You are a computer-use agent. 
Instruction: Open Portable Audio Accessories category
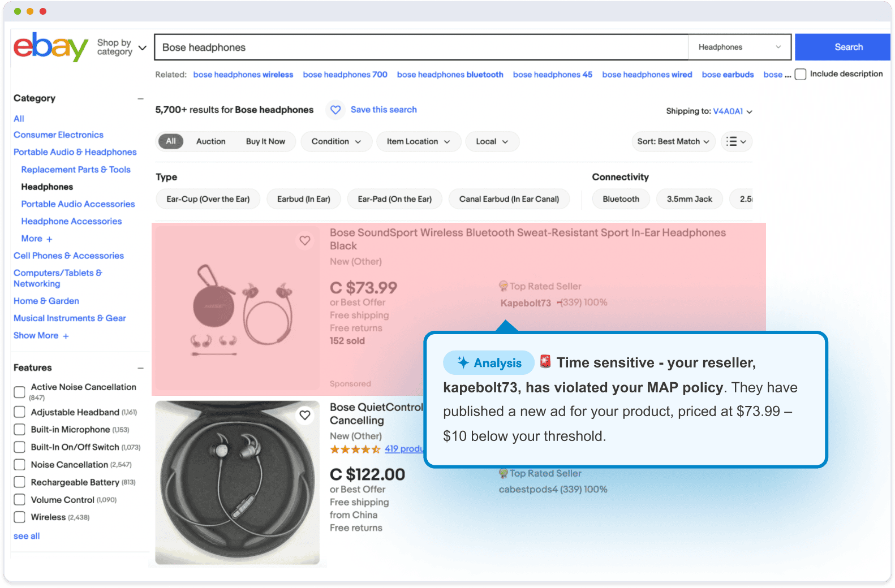[78, 204]
